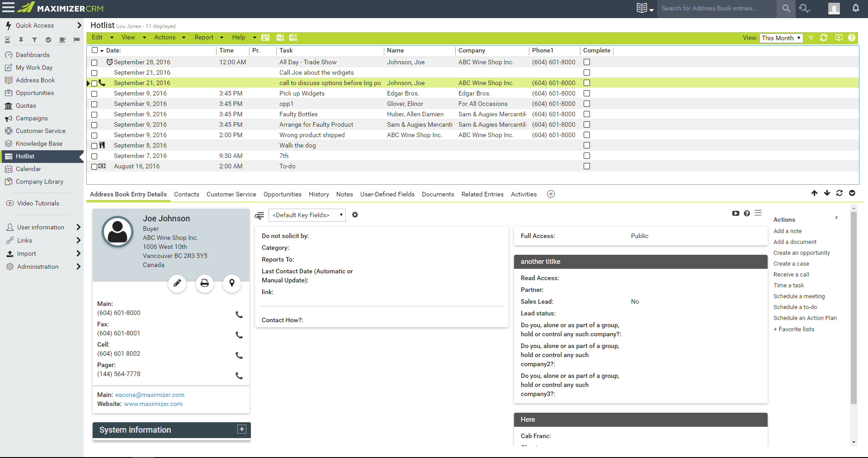Click the Address Book search field
868x458 pixels.
pyautogui.click(x=717, y=9)
